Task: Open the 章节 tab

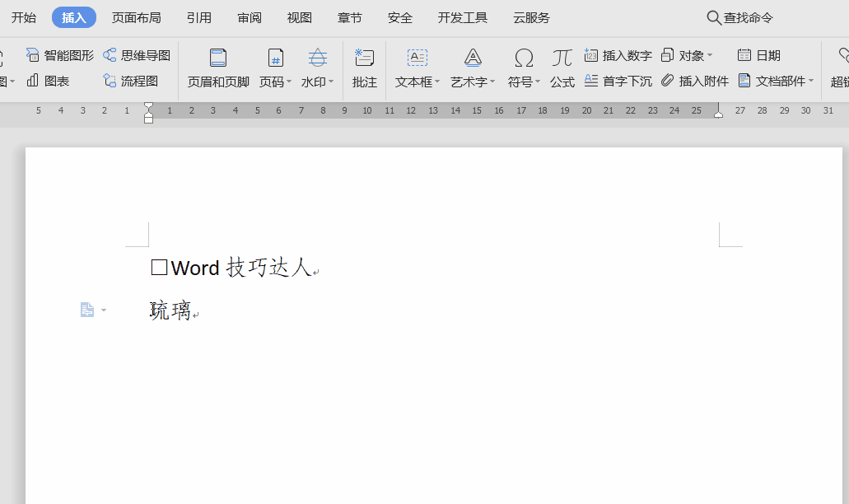Action: [350, 18]
